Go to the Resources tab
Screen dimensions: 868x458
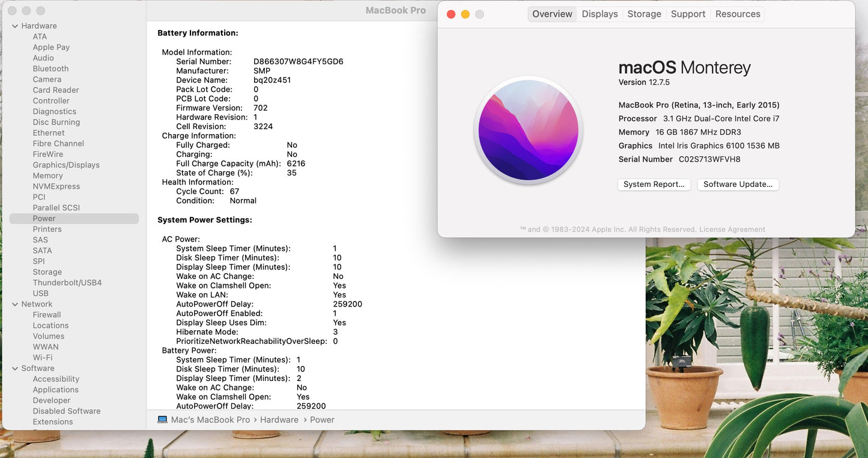[738, 14]
